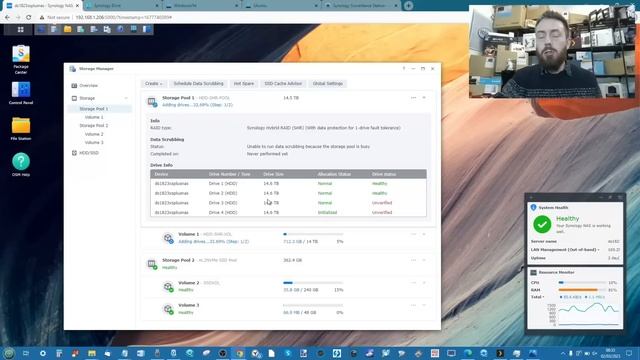This screenshot has width=640, height=360.
Task: Click the Volume 3 status icon
Action: click(x=168, y=309)
